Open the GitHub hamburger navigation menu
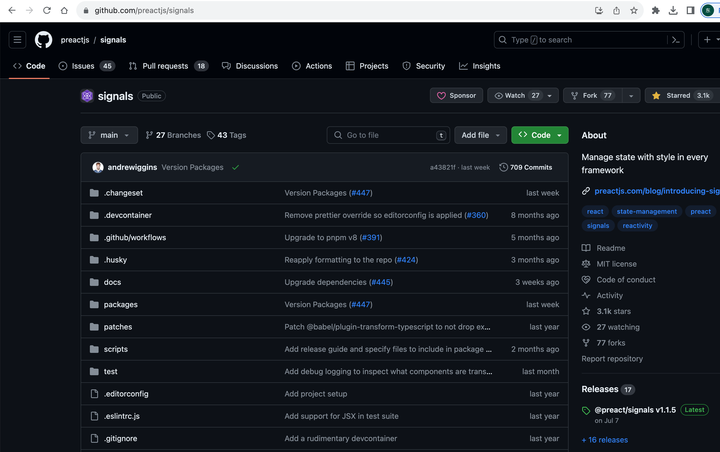 pyautogui.click(x=17, y=40)
